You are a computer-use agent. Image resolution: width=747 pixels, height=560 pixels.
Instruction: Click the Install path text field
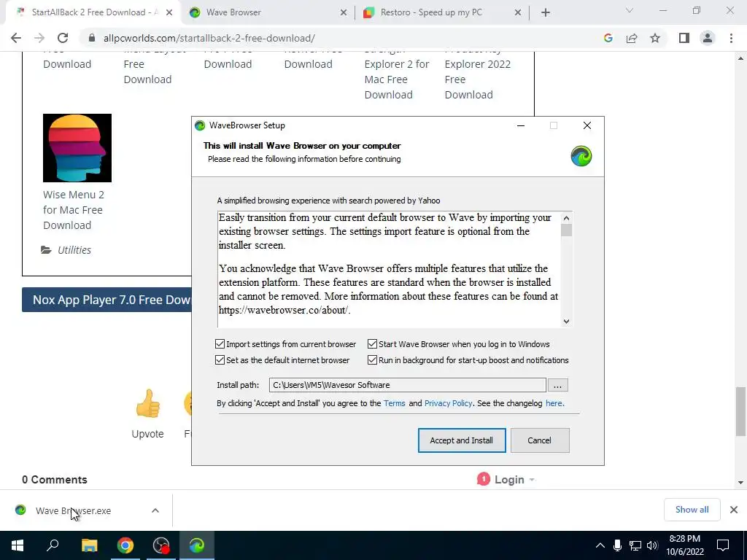pyautogui.click(x=407, y=385)
